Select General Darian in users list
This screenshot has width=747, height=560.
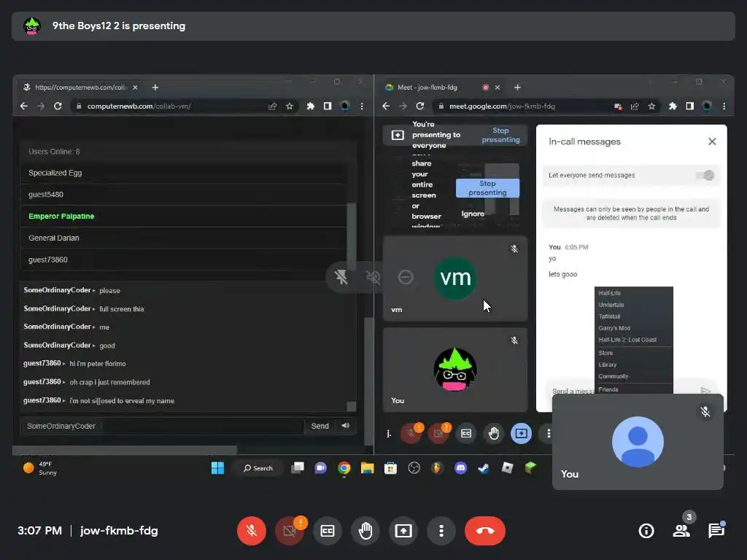tap(183, 238)
